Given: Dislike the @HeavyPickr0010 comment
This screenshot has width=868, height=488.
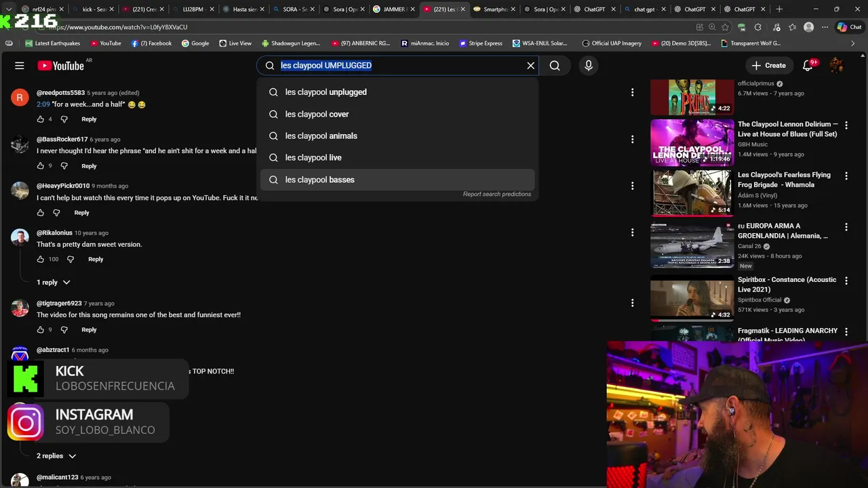Looking at the screenshot, I should [56, 213].
